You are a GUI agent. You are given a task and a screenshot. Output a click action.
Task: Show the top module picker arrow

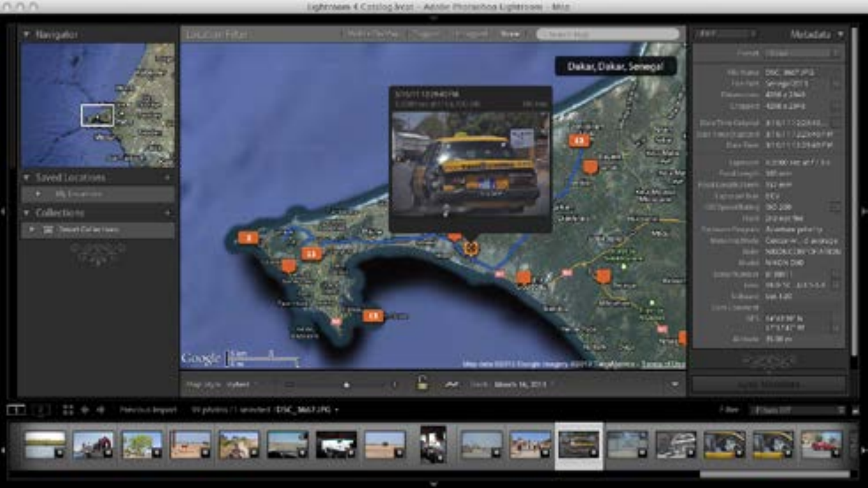tap(434, 18)
